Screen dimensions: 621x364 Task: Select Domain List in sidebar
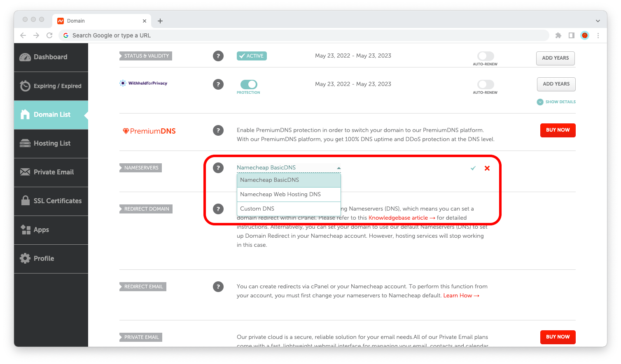point(51,115)
